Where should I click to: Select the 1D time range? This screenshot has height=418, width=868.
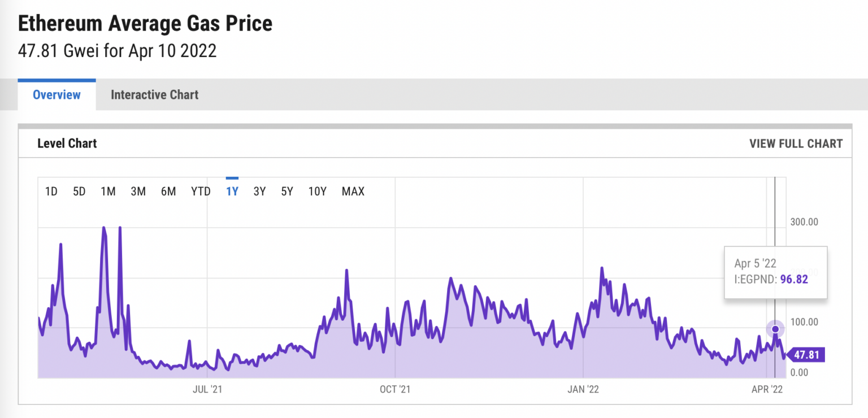pos(51,191)
